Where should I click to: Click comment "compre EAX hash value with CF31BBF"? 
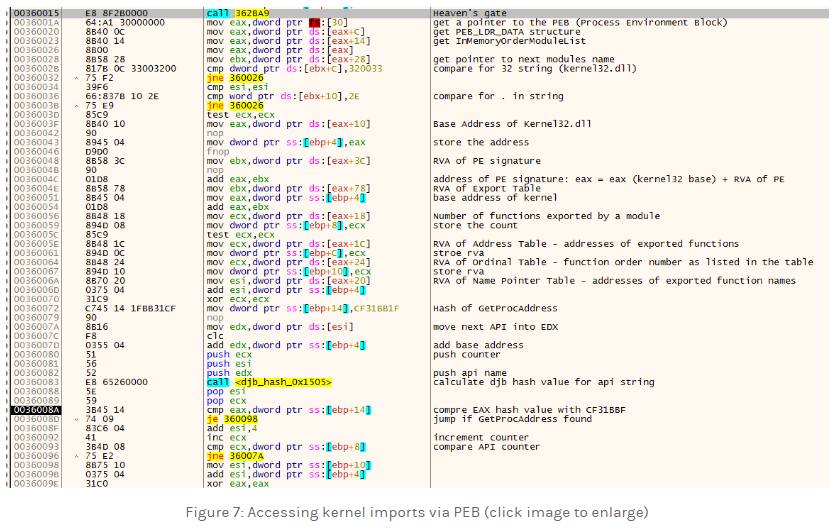pyautogui.click(x=529, y=410)
